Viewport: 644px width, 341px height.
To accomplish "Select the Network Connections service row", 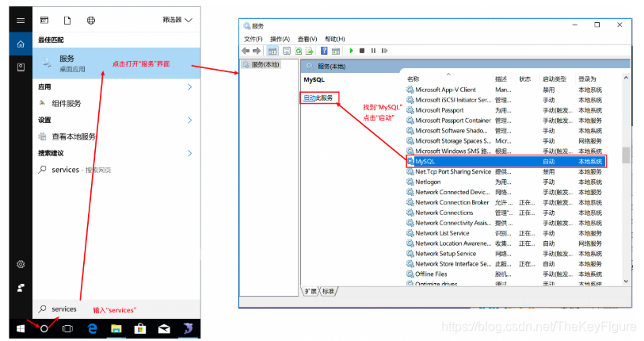I will 506,213.
